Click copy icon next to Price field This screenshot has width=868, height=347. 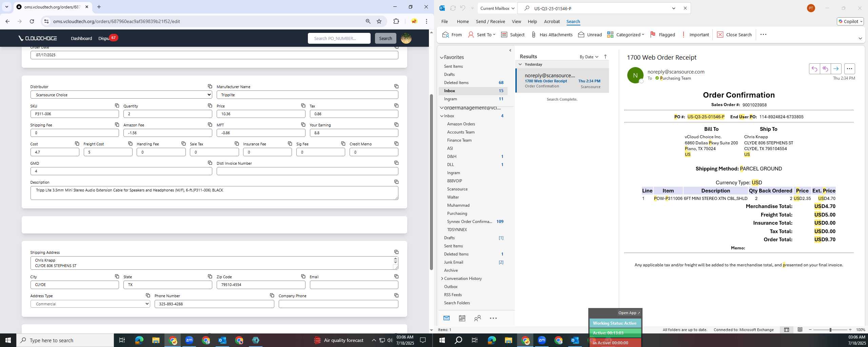pos(303,106)
